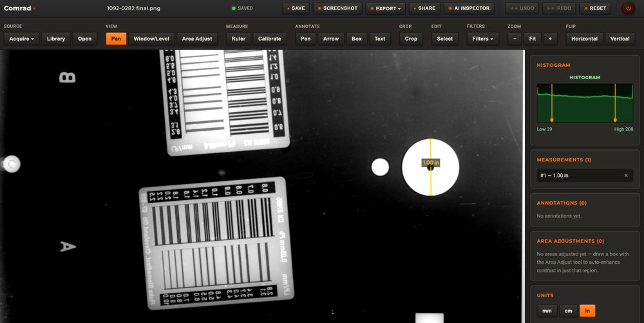The height and width of the screenshot is (323, 644).
Task: Click the High 208 value text
Action: (x=623, y=129)
